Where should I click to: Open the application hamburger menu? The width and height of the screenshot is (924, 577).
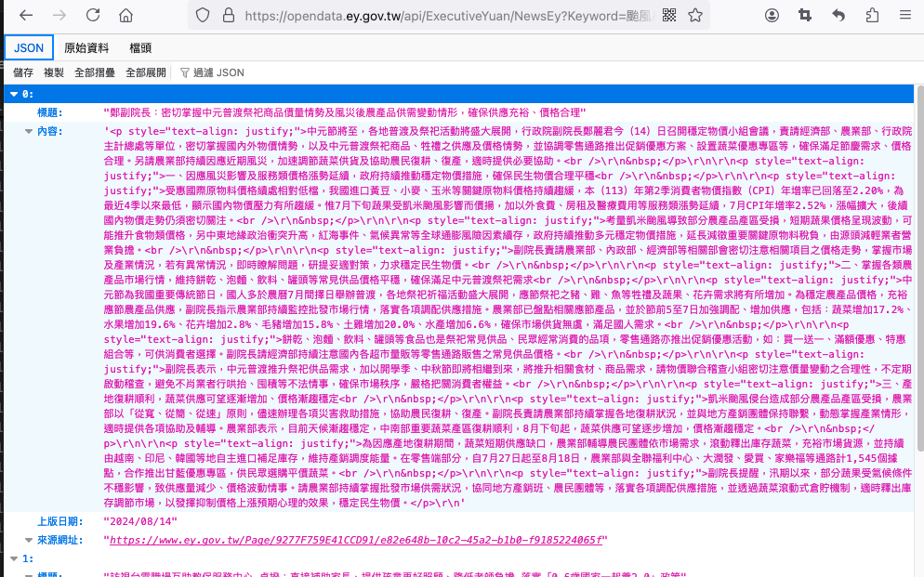(905, 15)
